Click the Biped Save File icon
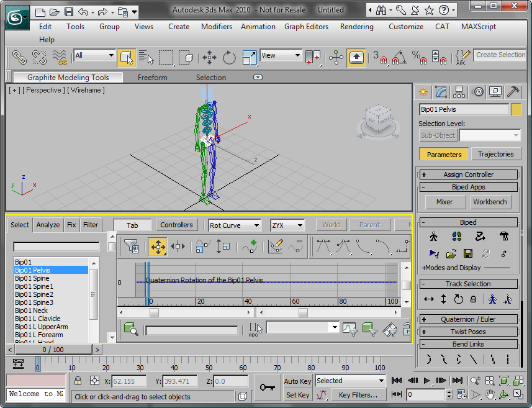The height and width of the screenshot is (408, 532). tap(468, 253)
